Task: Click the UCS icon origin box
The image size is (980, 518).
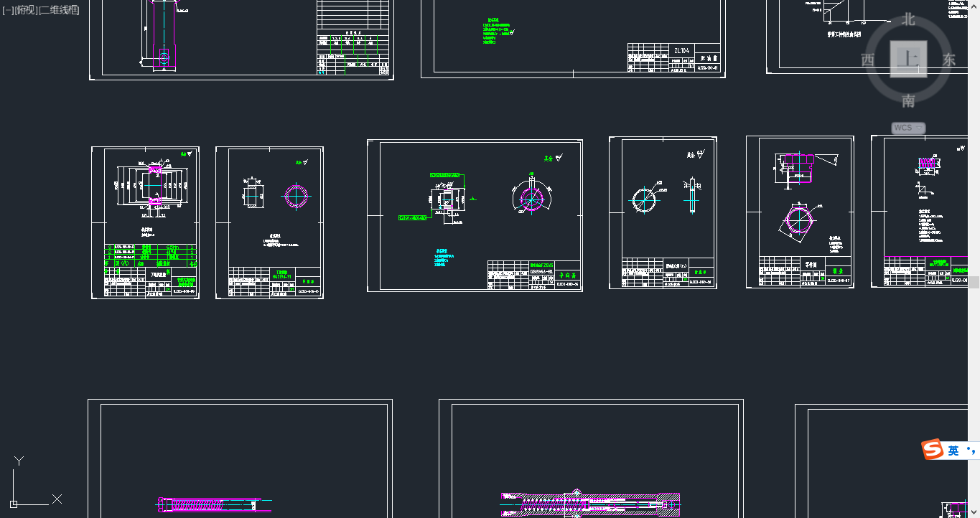Action: click(14, 504)
